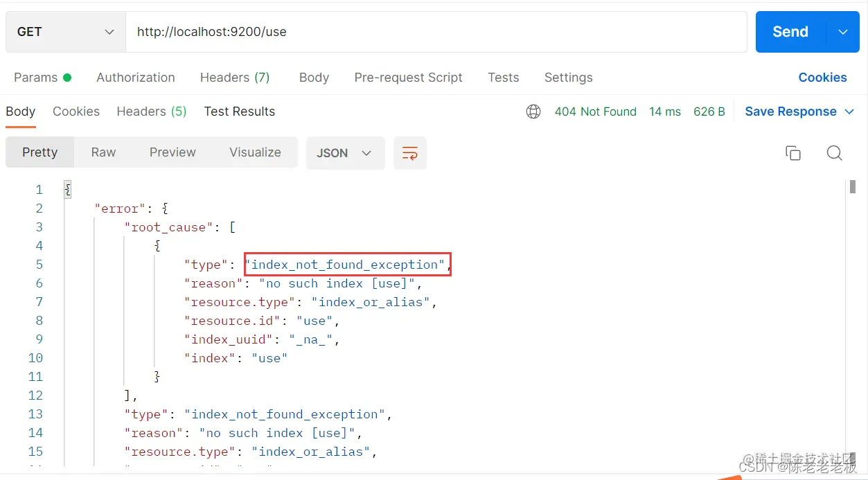Screen dimensions: 868x480
Task: Switch to the Authorization tab
Action: (136, 78)
